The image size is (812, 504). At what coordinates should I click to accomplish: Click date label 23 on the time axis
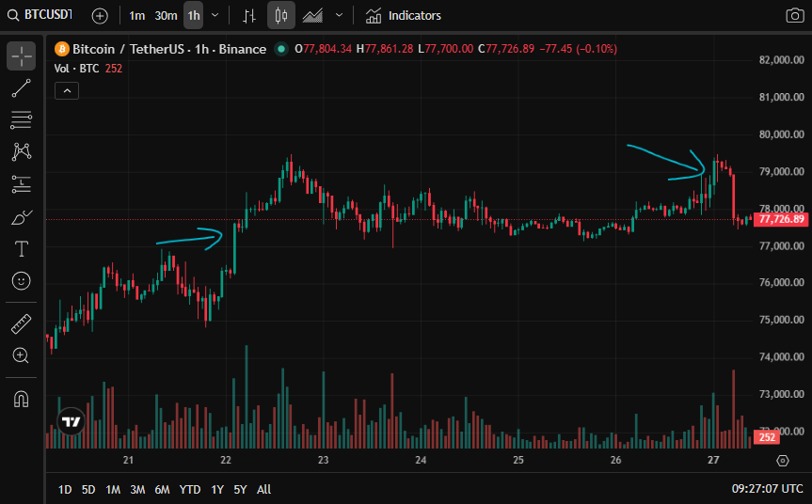323,460
